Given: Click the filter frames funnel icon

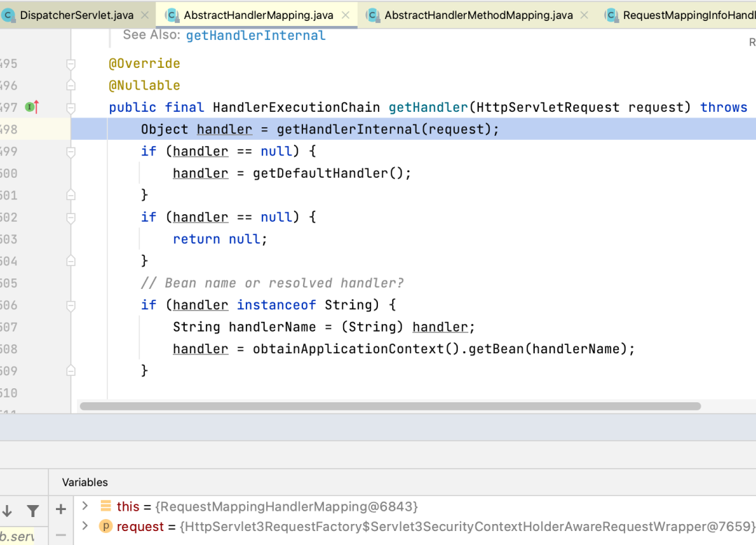Looking at the screenshot, I should 33,511.
